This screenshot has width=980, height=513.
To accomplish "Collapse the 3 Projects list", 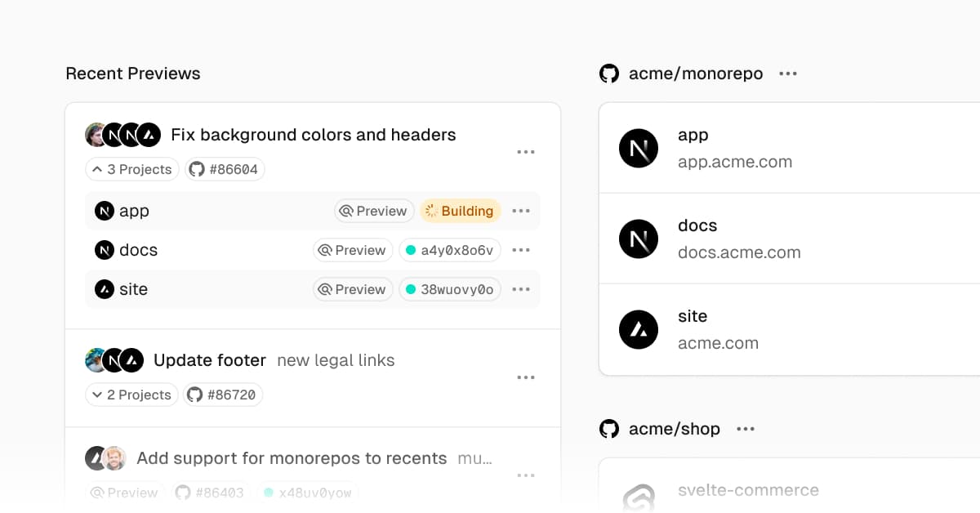I will [x=132, y=169].
